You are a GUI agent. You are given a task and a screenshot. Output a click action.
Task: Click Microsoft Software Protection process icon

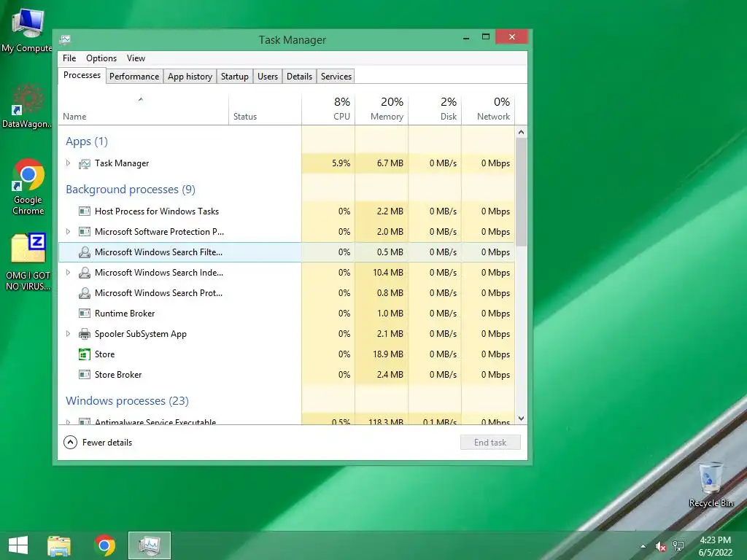(x=85, y=231)
